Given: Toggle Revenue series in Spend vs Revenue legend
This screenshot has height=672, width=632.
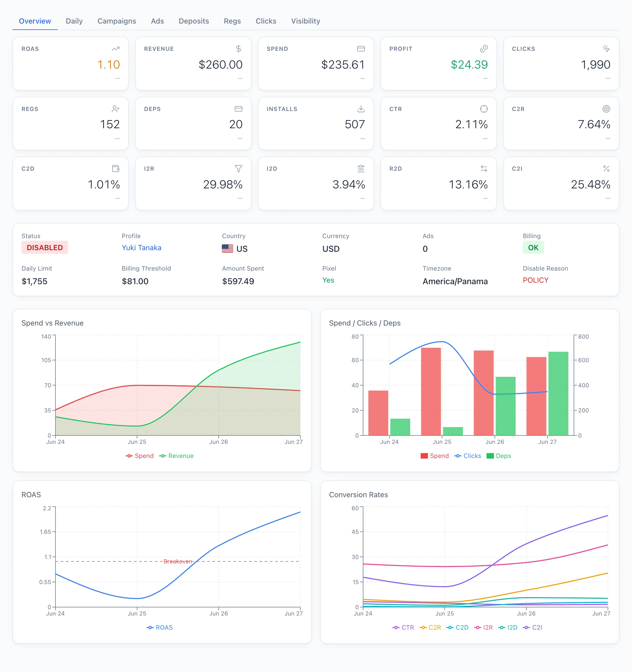Looking at the screenshot, I should [176, 456].
